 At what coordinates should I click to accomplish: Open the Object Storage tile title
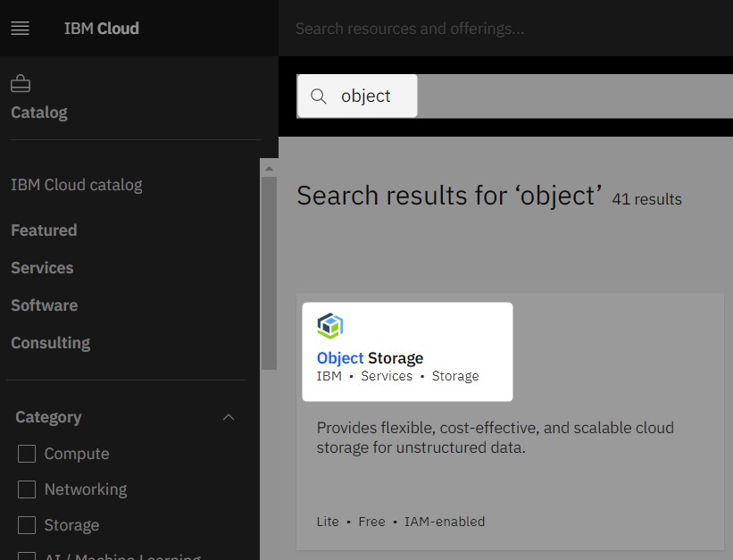click(x=370, y=358)
